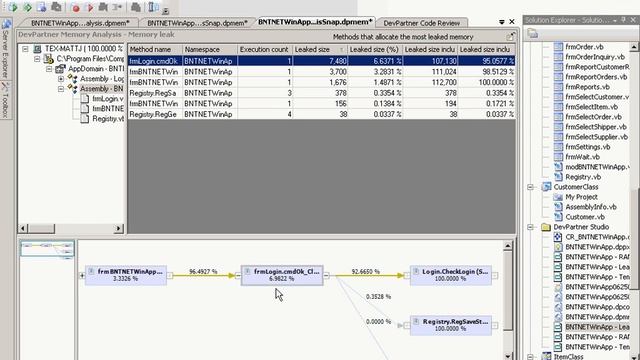Screen dimensions: 640x360
Task: Select the Login.CheckLogin call graph node
Action: click(x=451, y=275)
